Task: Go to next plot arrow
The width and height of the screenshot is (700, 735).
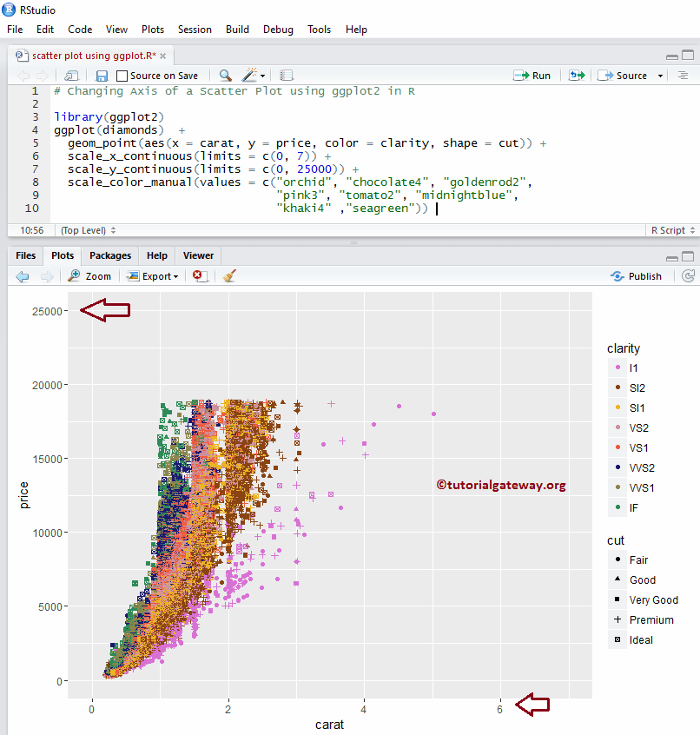Action: [47, 276]
